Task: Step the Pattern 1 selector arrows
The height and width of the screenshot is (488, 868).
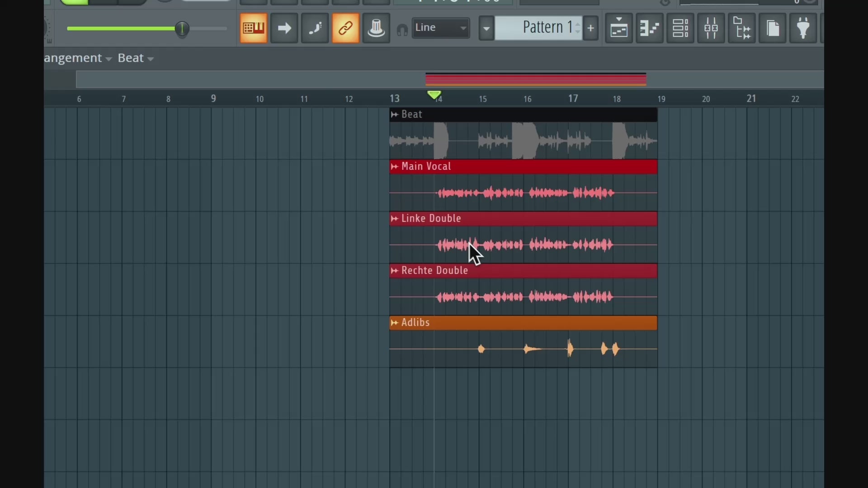Action: 578,28
